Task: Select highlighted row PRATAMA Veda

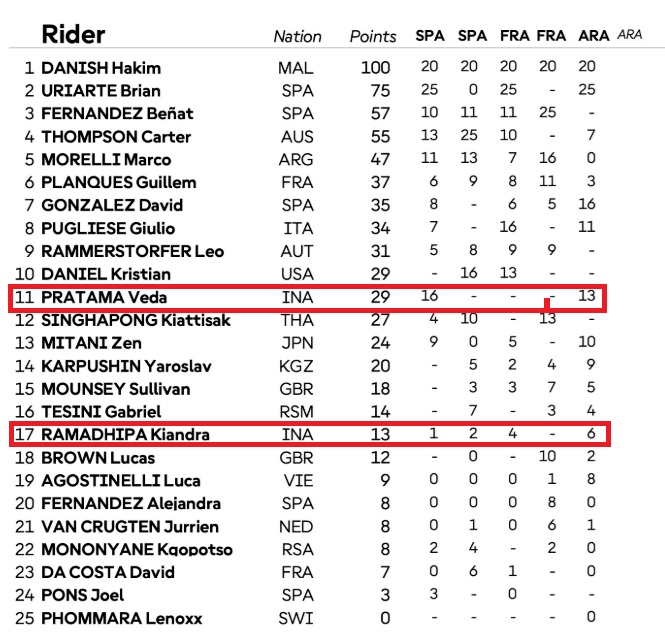Action: coord(307,299)
